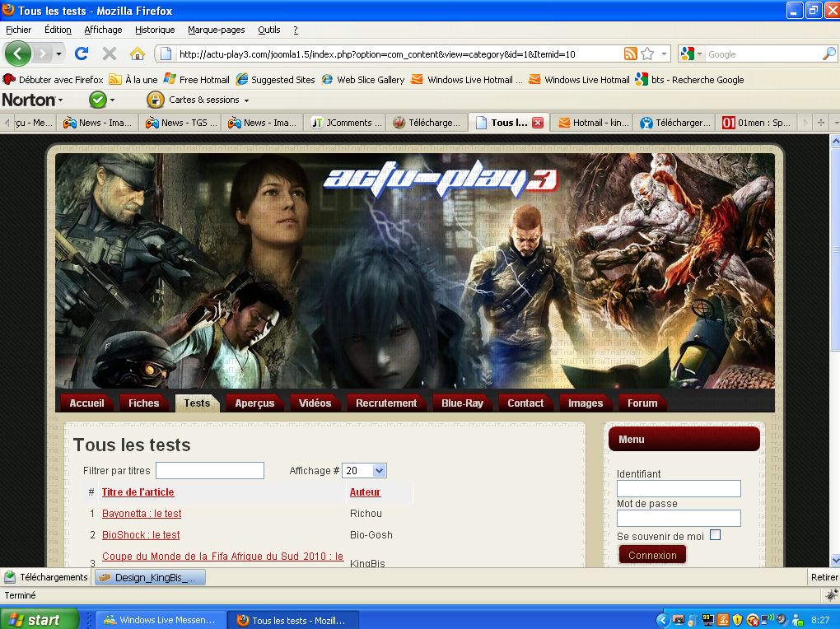Stop loading with the X icon
Image resolution: width=840 pixels, height=629 pixels.
(110, 54)
